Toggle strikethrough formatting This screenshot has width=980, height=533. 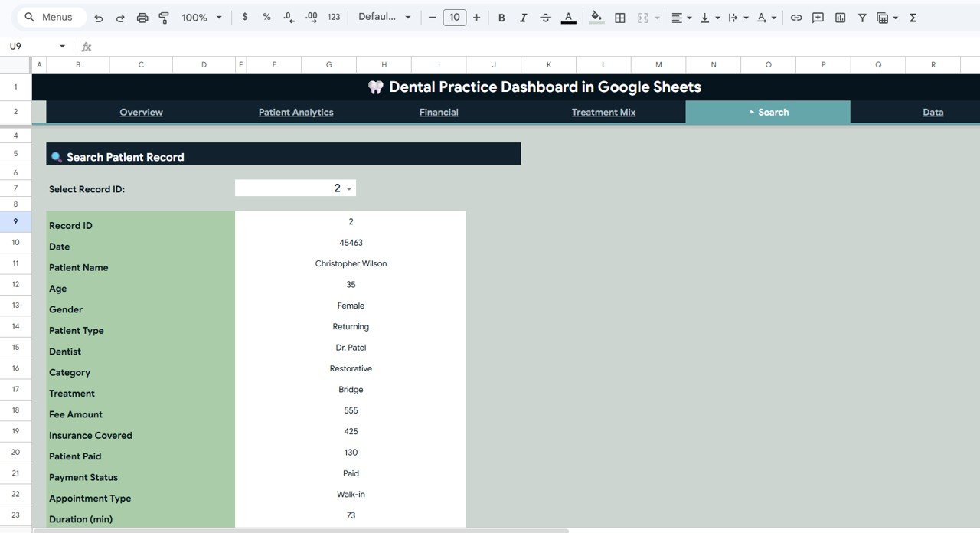point(545,17)
